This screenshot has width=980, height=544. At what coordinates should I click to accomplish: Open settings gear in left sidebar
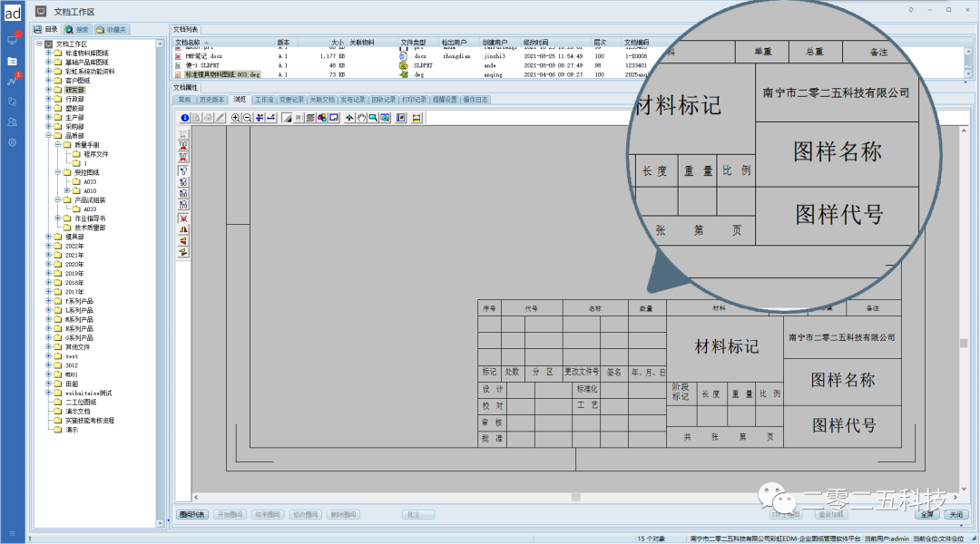[x=13, y=142]
